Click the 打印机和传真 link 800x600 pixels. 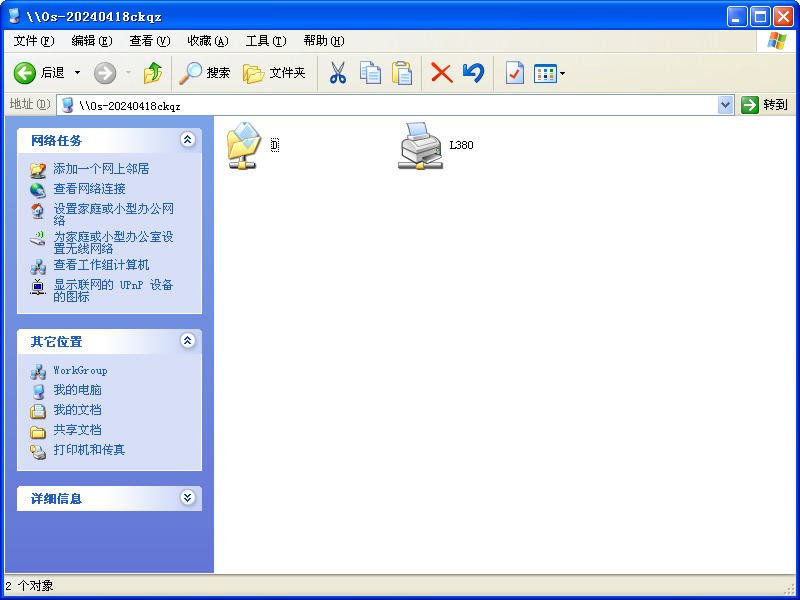click(x=89, y=450)
